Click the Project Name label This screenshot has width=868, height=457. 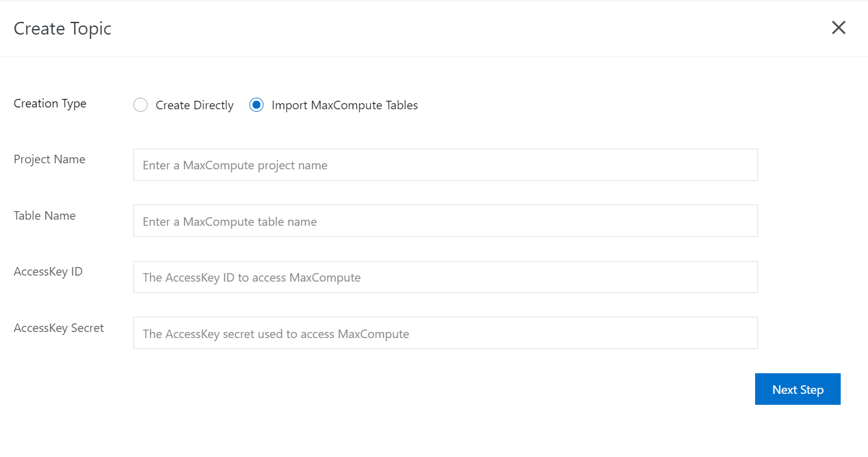49,160
